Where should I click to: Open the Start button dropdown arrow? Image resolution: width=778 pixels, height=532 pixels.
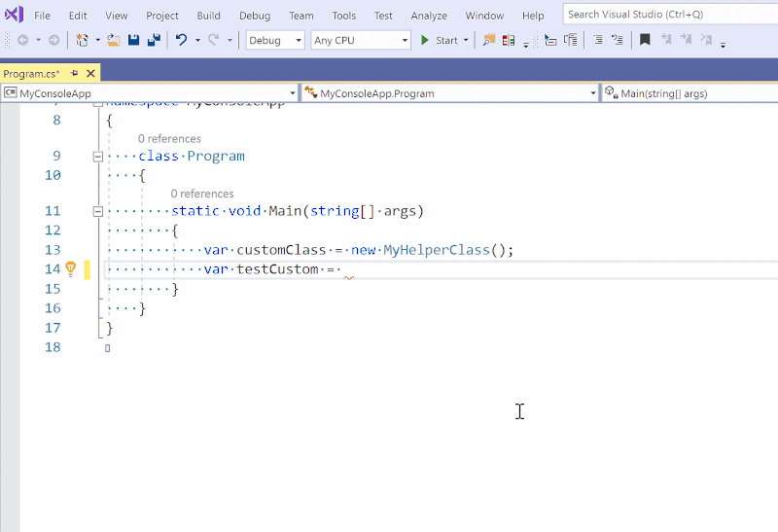click(466, 40)
